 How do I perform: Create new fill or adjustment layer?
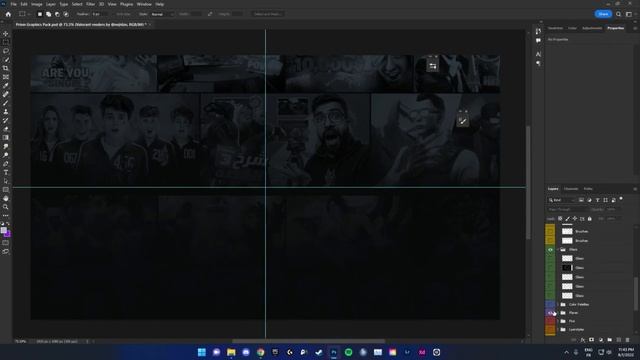[600, 340]
